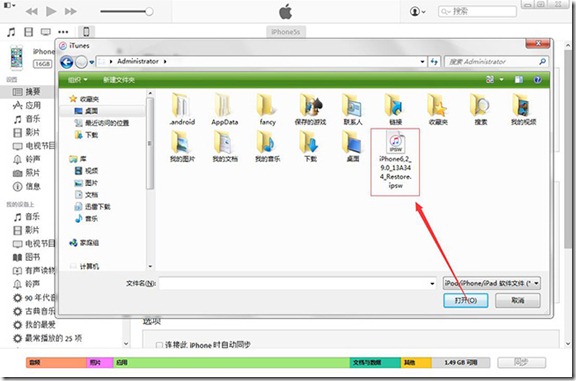Expand the address bar history dropdown

[x=422, y=62]
